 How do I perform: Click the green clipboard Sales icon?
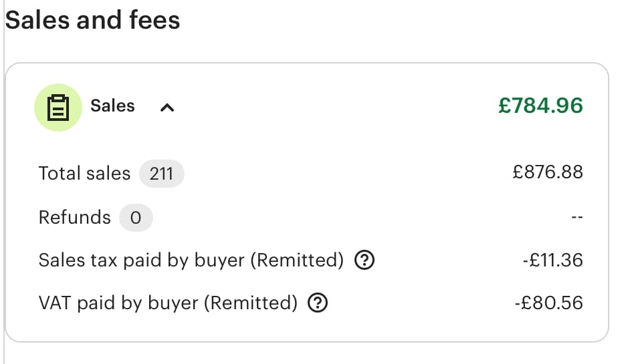[58, 107]
